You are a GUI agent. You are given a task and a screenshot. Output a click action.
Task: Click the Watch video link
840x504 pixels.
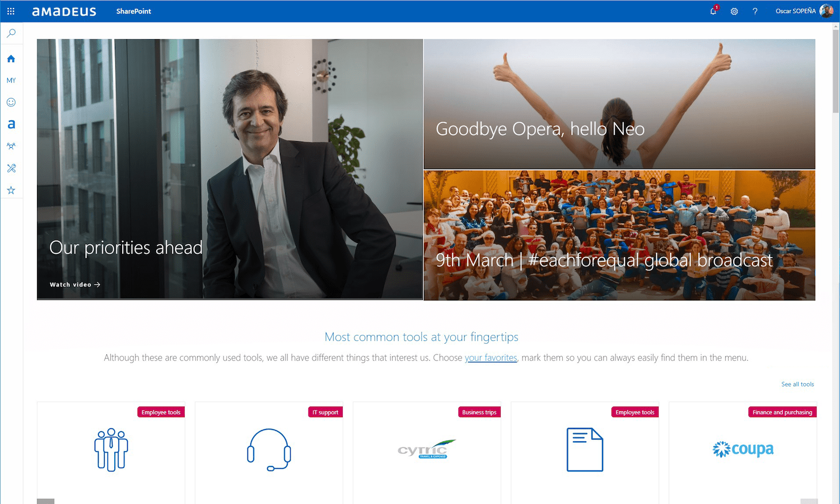(x=75, y=284)
